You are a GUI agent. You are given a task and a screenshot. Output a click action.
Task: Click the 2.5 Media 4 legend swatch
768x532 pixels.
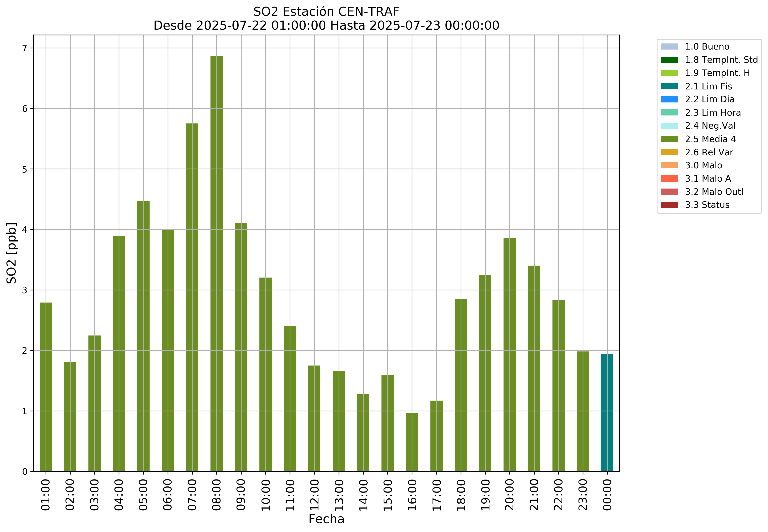669,139
